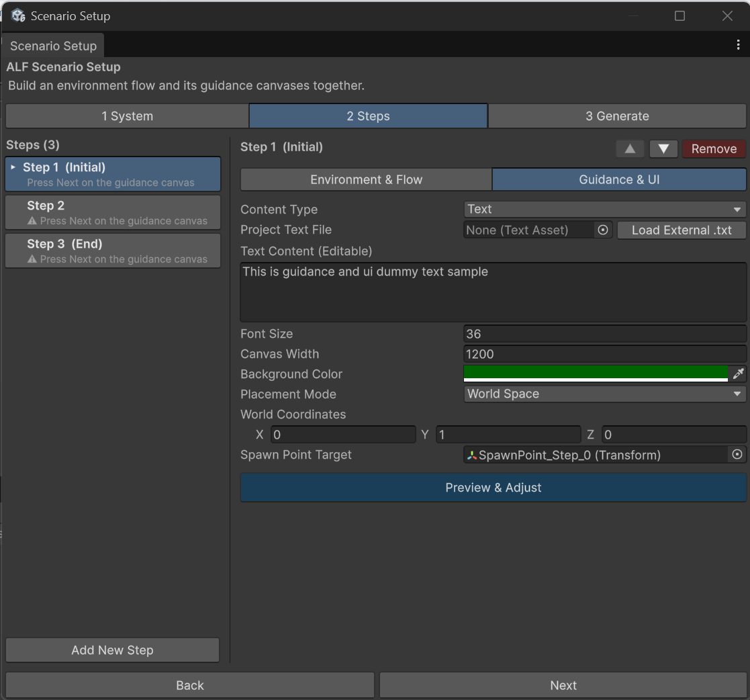This screenshot has height=700, width=750.
Task: Click the Z world coordinate field
Action: (x=673, y=435)
